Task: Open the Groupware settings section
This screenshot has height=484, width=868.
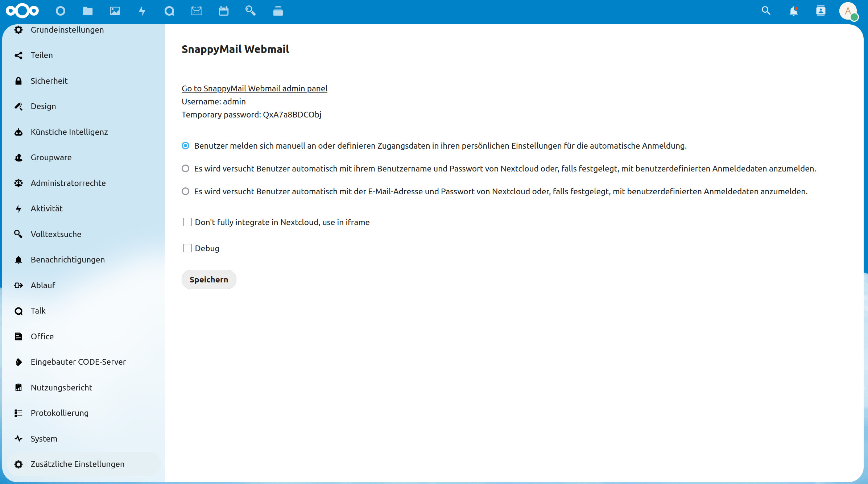Action: coord(84,157)
